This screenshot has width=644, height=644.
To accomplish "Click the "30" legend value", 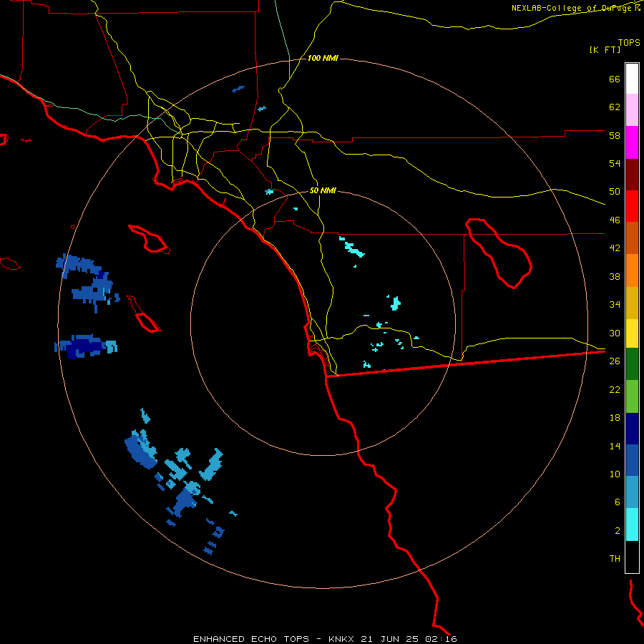I will point(615,333).
